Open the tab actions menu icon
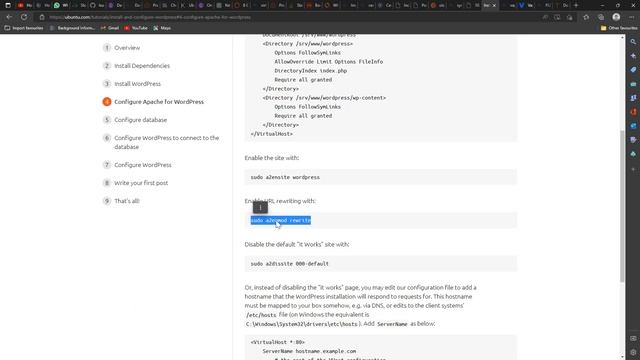 click(8, 5)
